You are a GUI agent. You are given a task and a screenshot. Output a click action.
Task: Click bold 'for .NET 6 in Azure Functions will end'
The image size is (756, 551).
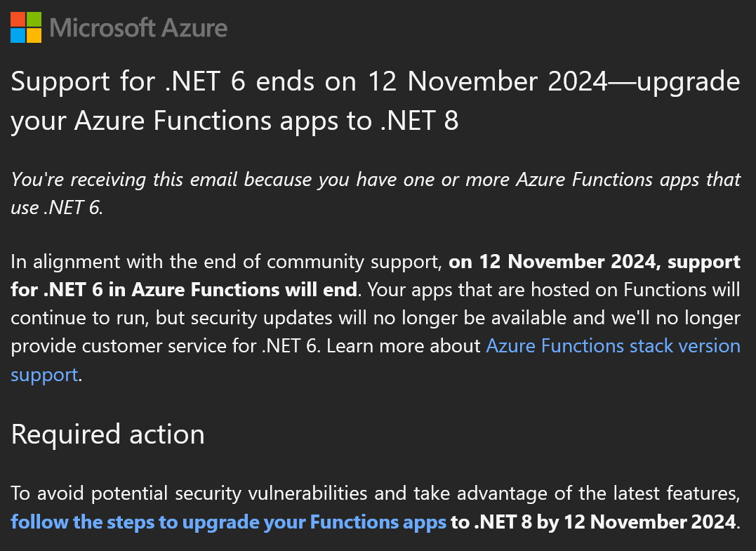point(184,290)
